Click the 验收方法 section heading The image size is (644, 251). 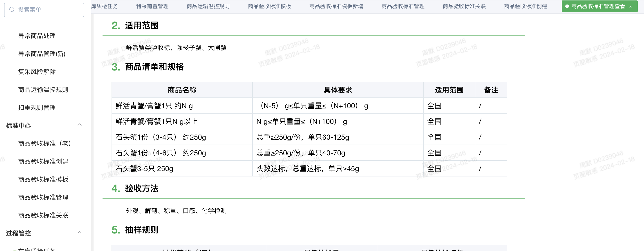coord(142,188)
